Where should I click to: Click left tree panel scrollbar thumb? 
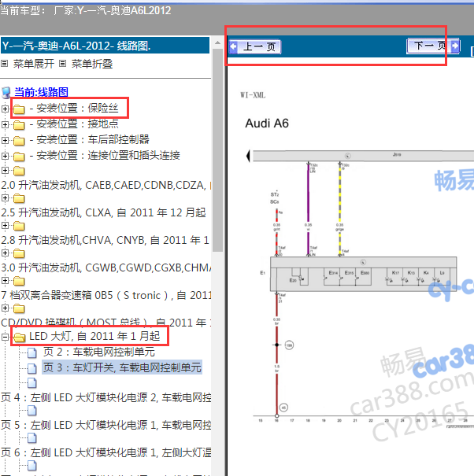point(217,150)
